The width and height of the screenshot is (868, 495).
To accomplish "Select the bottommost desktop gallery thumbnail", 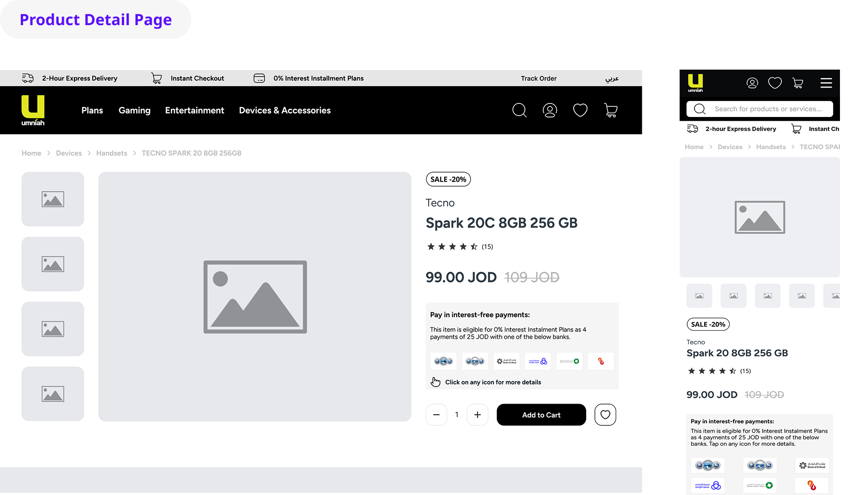I will (53, 394).
